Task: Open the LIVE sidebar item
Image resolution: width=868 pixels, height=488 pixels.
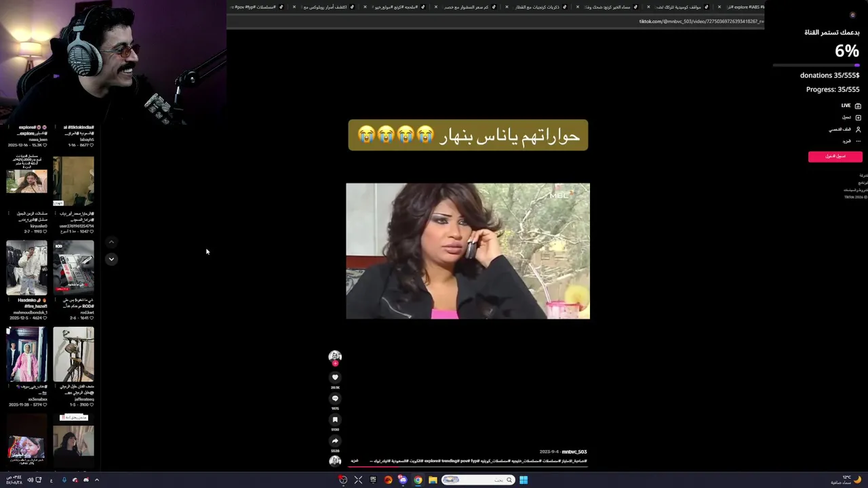Action: point(851,106)
